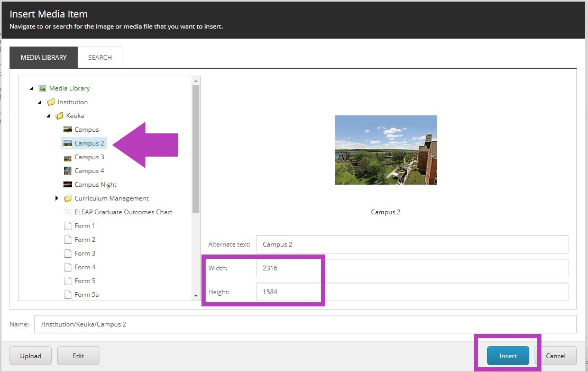The height and width of the screenshot is (372, 588).
Task: Select ELEAP Graduate Outcomes Chart item
Action: tap(123, 212)
